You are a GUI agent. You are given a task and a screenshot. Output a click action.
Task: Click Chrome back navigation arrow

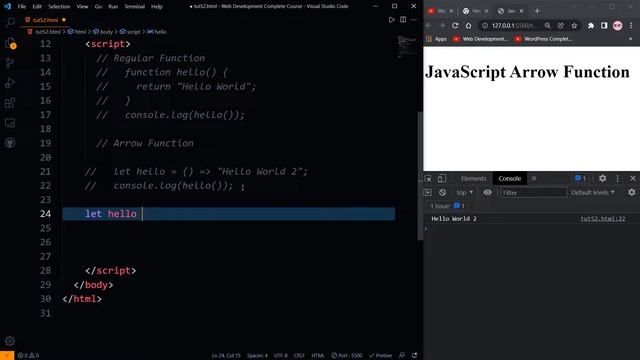(x=429, y=25)
